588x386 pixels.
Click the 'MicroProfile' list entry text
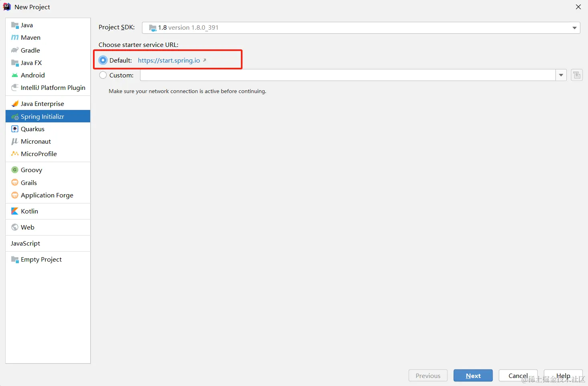point(39,154)
